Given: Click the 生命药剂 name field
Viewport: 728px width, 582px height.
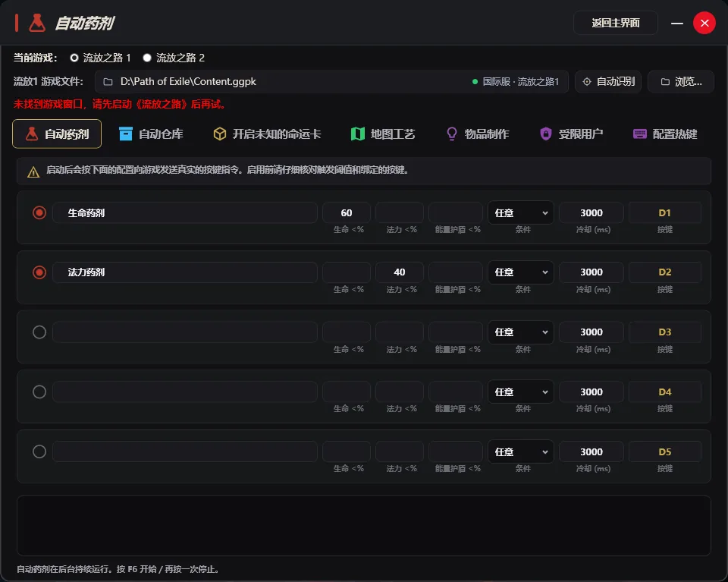Looking at the screenshot, I should coord(185,212).
